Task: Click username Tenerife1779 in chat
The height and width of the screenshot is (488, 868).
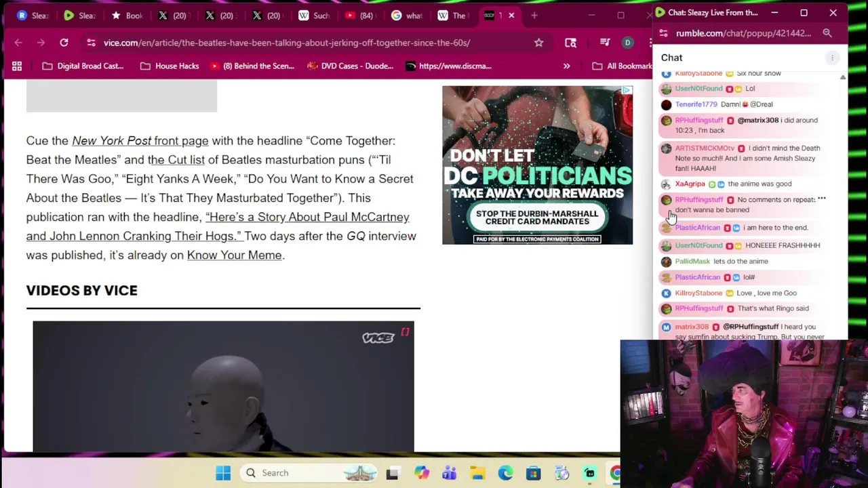Action: pyautogui.click(x=696, y=104)
